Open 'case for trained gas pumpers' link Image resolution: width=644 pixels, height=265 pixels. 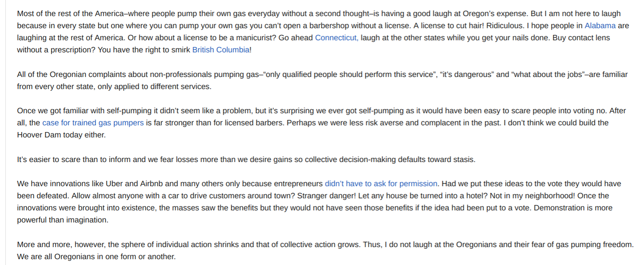(93, 123)
